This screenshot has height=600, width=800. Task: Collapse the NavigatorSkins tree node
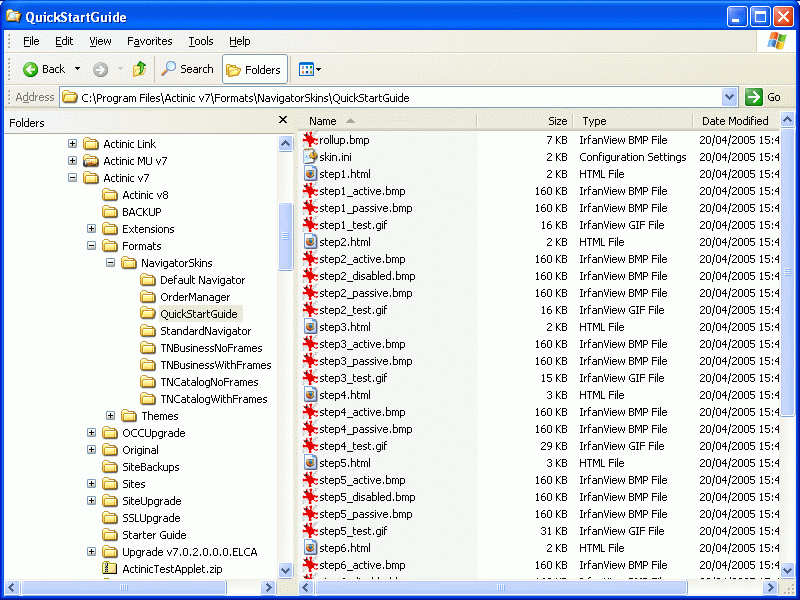tap(111, 263)
